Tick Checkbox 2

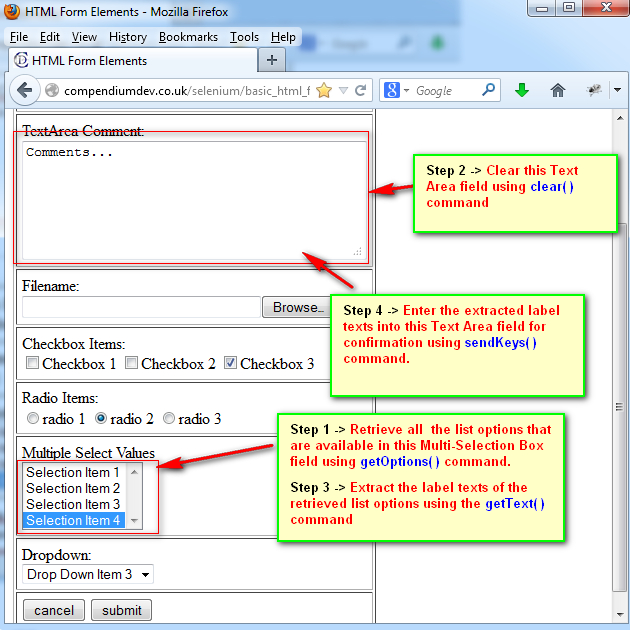[131, 362]
